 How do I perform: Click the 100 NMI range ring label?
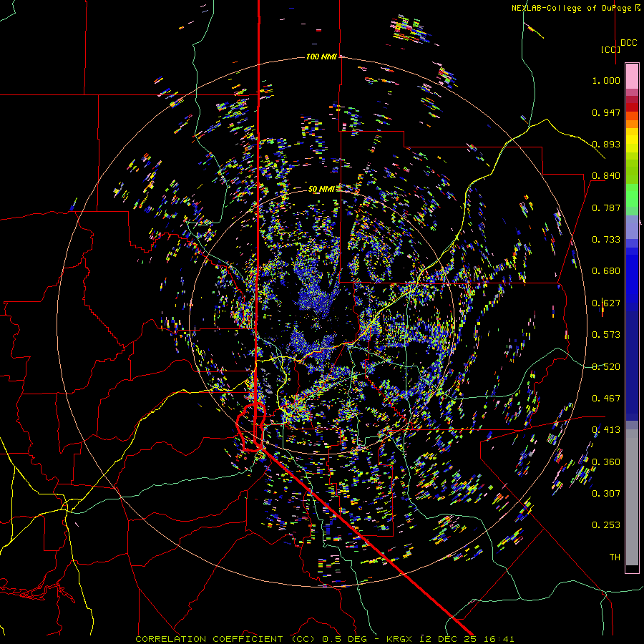click(321, 57)
